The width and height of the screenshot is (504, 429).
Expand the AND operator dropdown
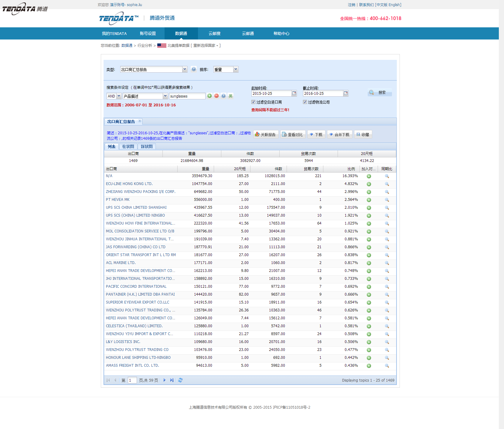[119, 96]
